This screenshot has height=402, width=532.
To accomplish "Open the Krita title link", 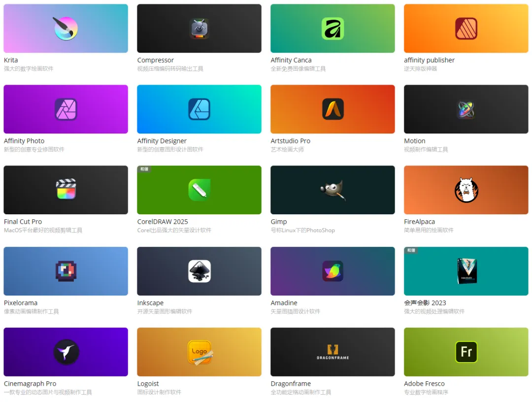I will pyautogui.click(x=11, y=60).
